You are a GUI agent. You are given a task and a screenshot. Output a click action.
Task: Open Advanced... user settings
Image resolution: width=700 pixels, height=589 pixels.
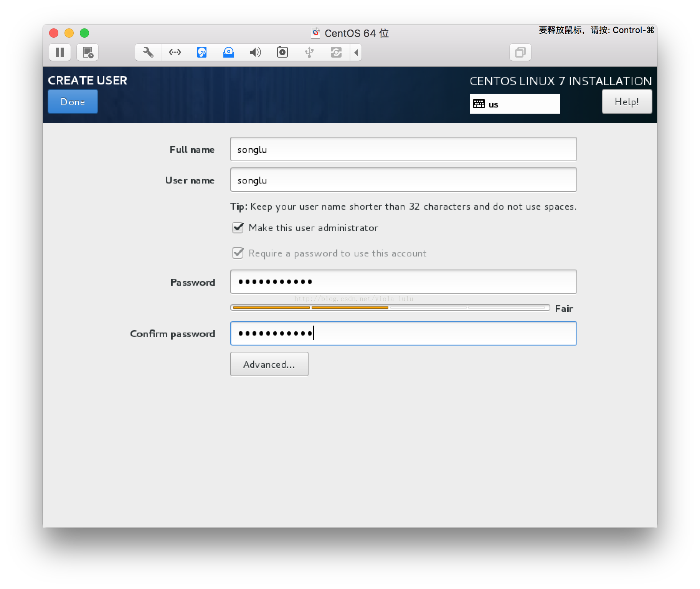point(269,364)
